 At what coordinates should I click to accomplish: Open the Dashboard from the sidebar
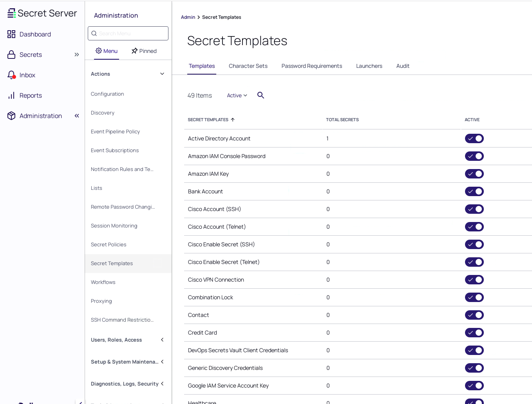[x=35, y=34]
